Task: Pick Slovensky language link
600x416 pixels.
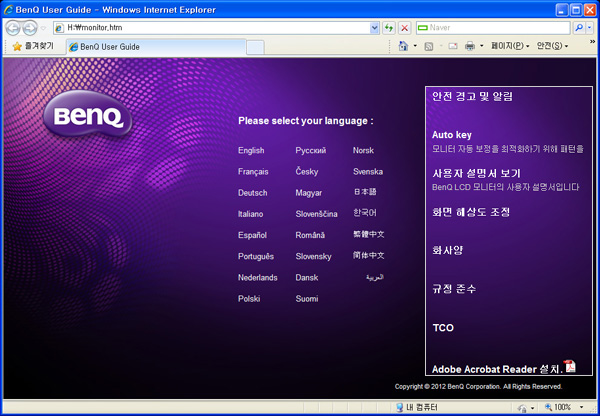Action: 313,256
